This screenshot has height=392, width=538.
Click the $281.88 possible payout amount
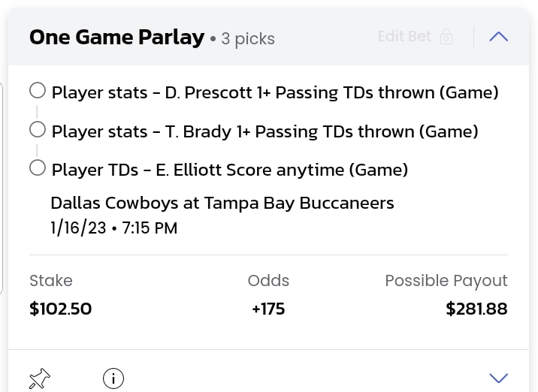[476, 309]
